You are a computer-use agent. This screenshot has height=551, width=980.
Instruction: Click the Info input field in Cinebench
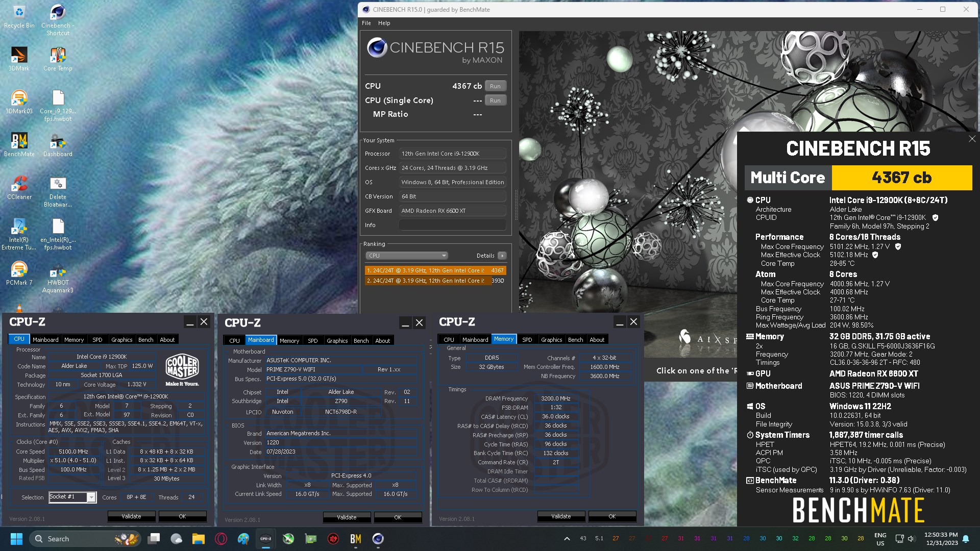click(452, 225)
